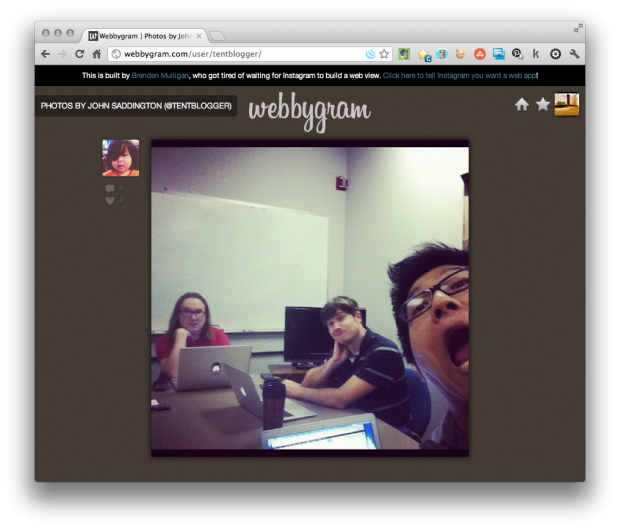The width and height of the screenshot is (620, 530).
Task: Reload the page with the refresh icon
Action: tap(79, 54)
